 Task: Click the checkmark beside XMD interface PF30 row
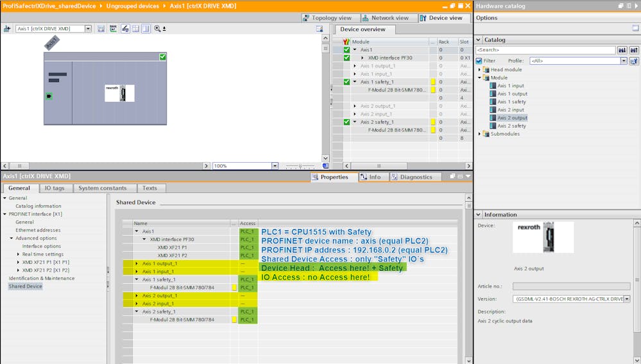(x=346, y=58)
